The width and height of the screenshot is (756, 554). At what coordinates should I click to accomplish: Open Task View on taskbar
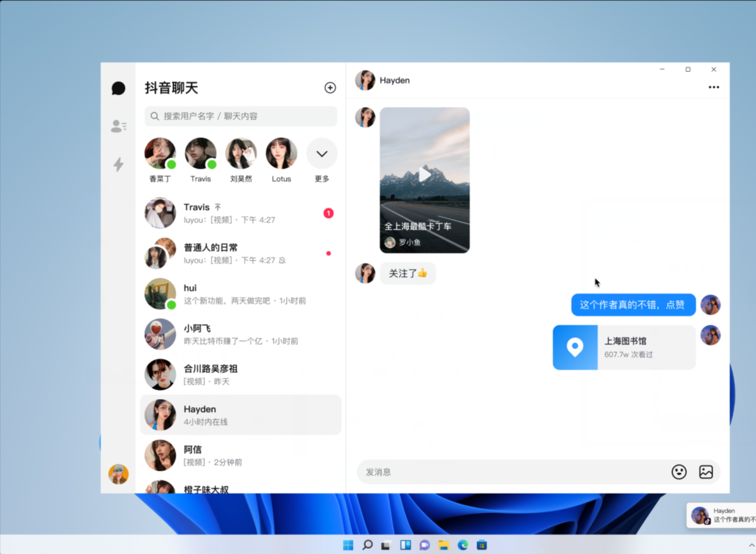click(x=386, y=546)
